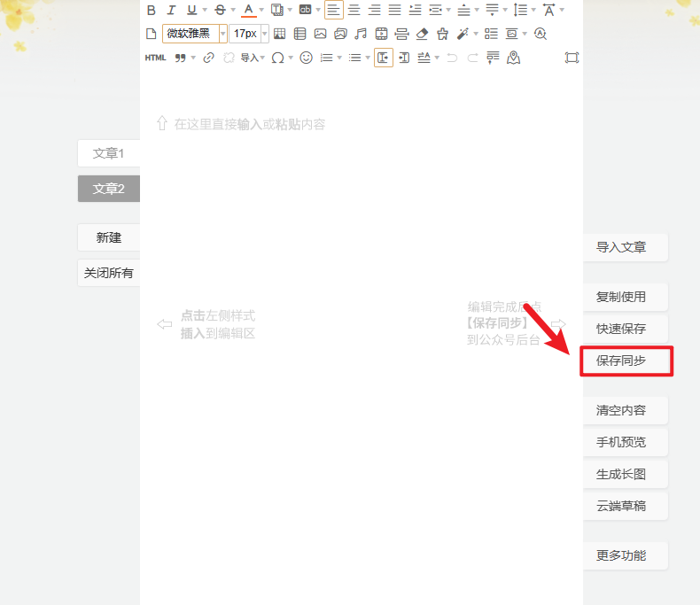Open 手机预览 mobile preview
The height and width of the screenshot is (605, 700).
tap(626, 442)
